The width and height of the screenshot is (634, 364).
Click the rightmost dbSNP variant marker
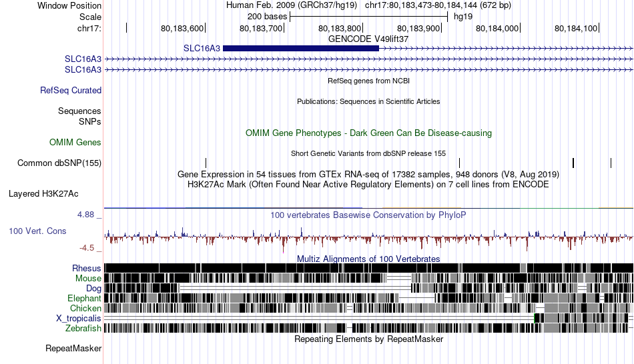tap(611, 163)
